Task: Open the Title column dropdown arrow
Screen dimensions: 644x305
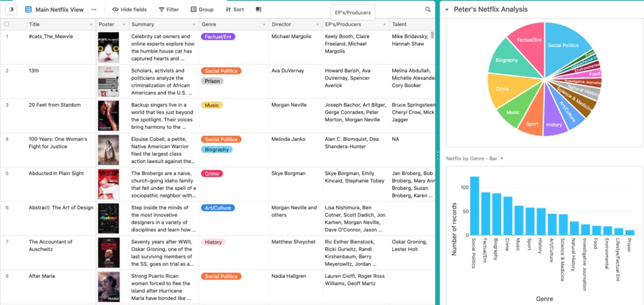Action: coord(91,24)
